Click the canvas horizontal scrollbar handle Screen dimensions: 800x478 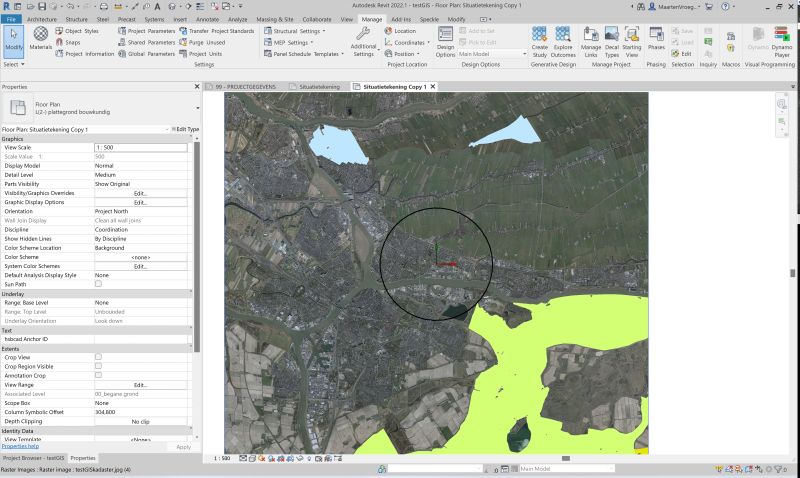[x=565, y=459]
